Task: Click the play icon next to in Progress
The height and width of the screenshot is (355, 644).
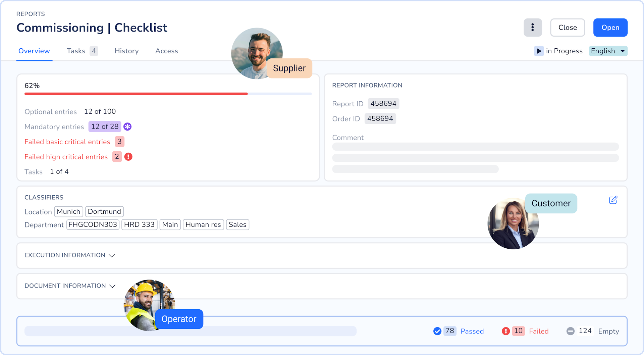Action: point(539,51)
